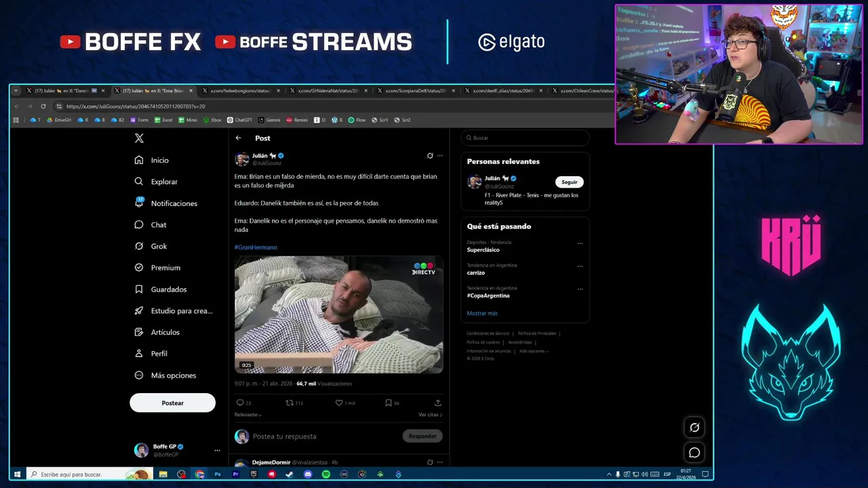
Task: Open Notificaciones with the bell icon
Action: [166, 203]
